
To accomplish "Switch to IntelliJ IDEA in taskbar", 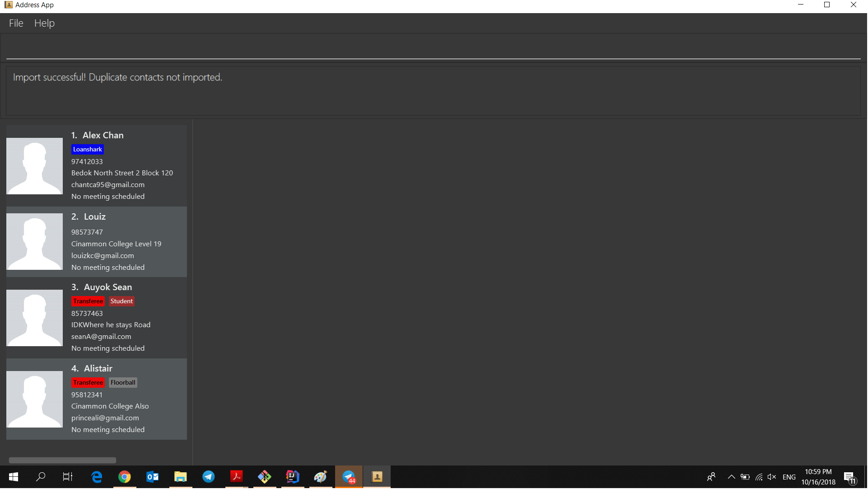I will pyautogui.click(x=293, y=477).
